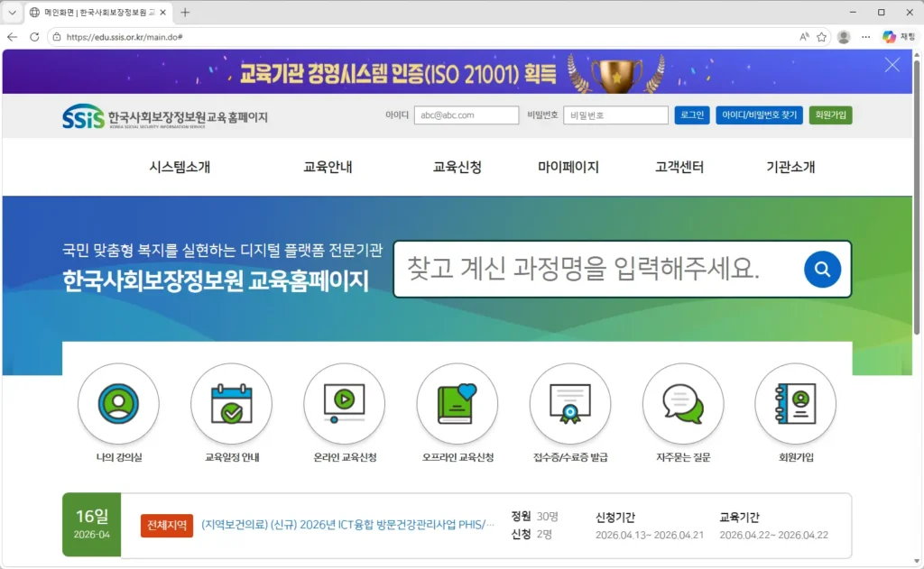924x569 pixels.
Task: Open the 오프라인 교육신청 book icon
Action: [x=457, y=403]
